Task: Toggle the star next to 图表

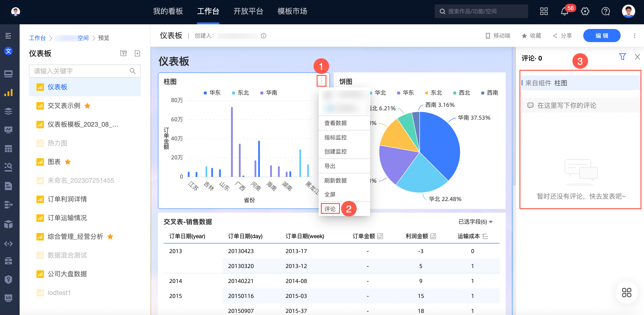Action: coord(68,162)
